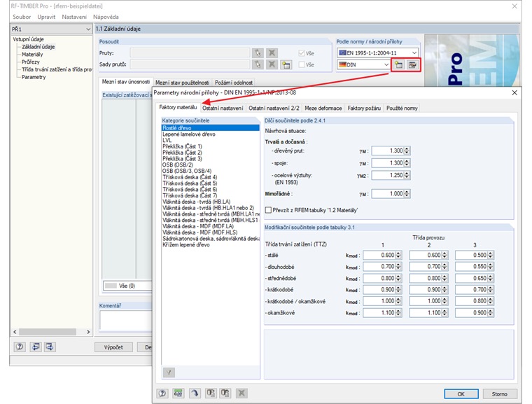
Task: Go to previous table icon in main window
Action: 35,347
